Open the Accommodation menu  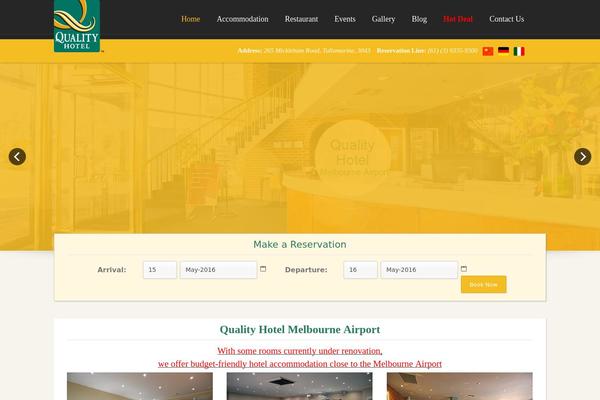pyautogui.click(x=242, y=19)
